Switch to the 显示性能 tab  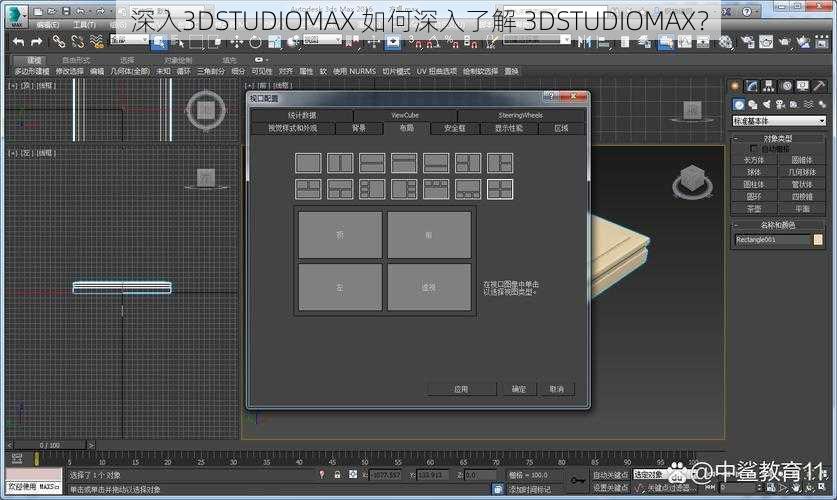(509, 128)
